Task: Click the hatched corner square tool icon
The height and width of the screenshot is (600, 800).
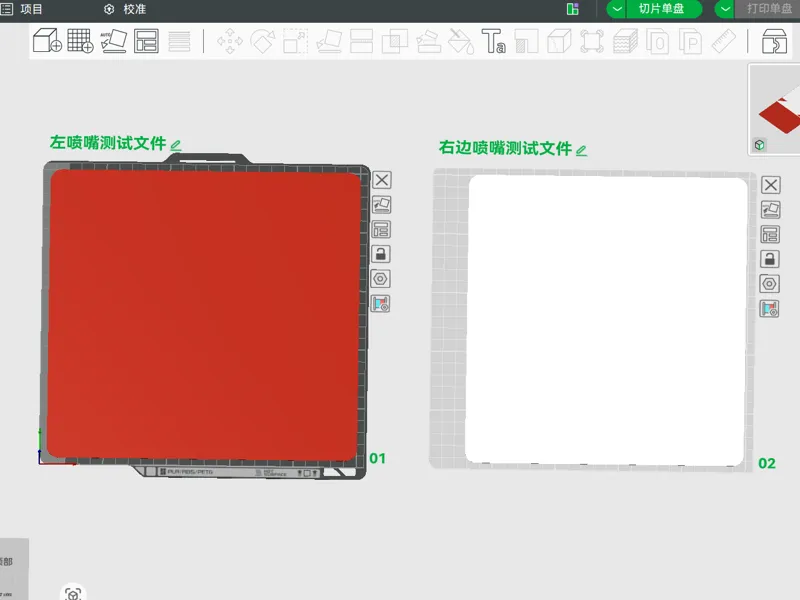Action: (527, 41)
